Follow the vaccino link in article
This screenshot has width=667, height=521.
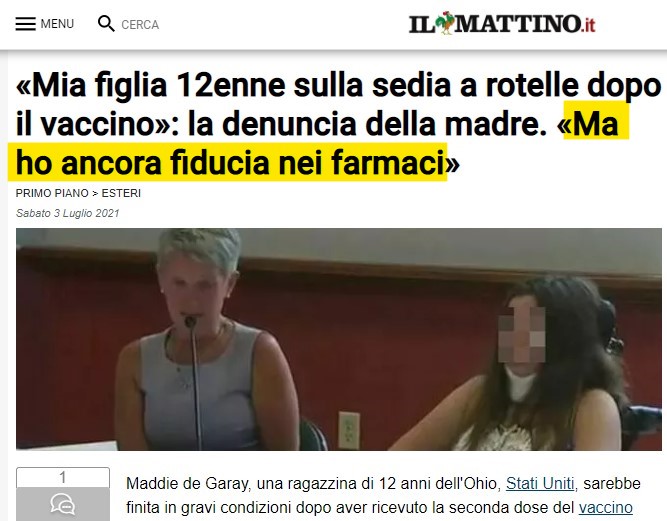pyautogui.click(x=605, y=507)
